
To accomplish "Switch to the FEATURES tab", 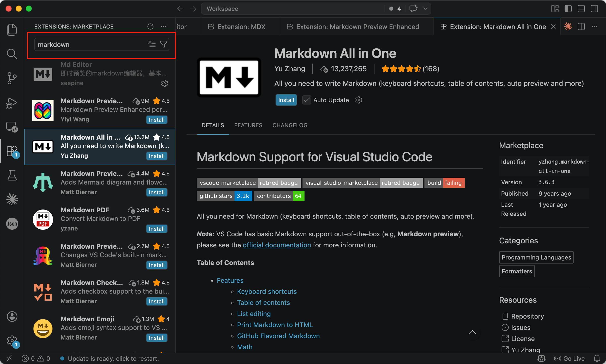I will [248, 125].
